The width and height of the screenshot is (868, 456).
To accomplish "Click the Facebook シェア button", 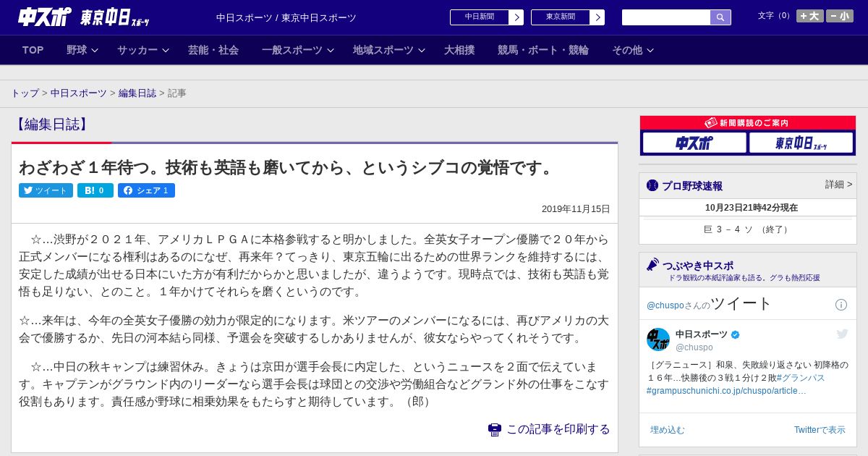I will [146, 190].
